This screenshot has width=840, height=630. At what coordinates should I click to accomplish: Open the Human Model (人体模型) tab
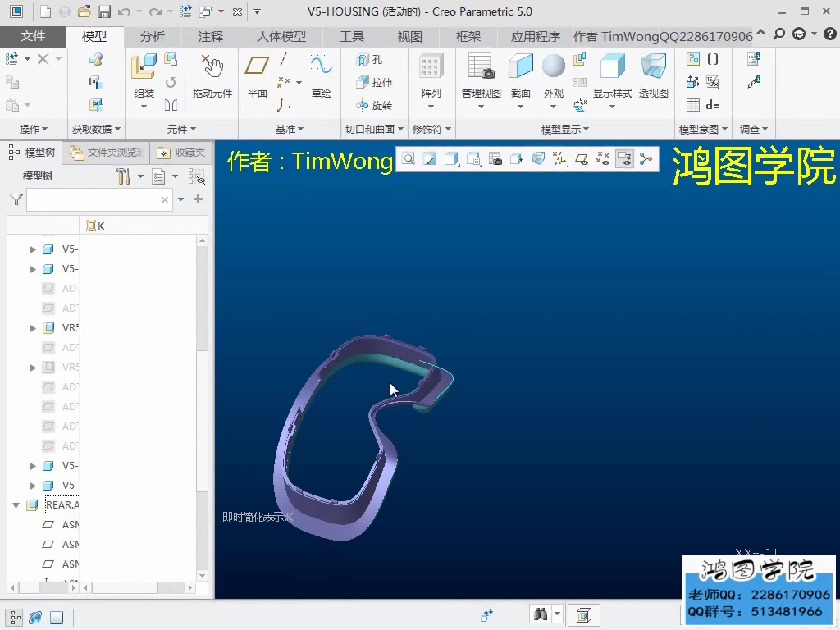pyautogui.click(x=281, y=36)
